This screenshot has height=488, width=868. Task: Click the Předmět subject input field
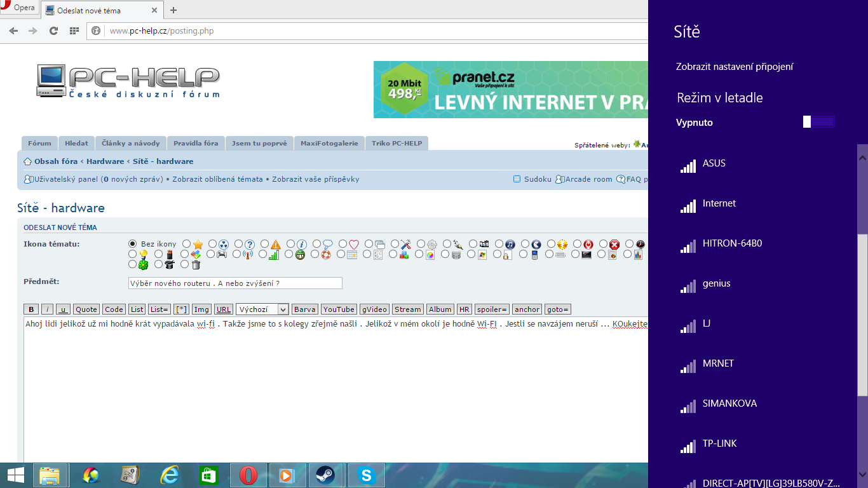(x=235, y=283)
